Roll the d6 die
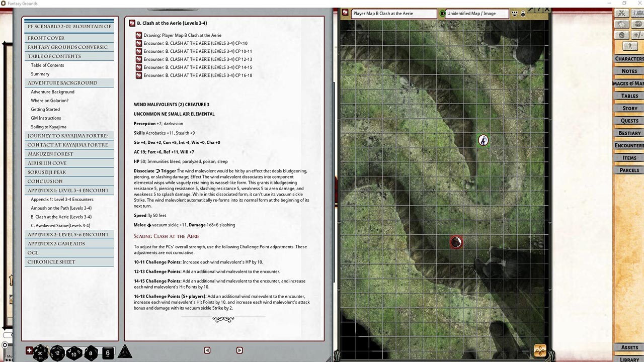The width and height of the screenshot is (644, 362). 107,353
